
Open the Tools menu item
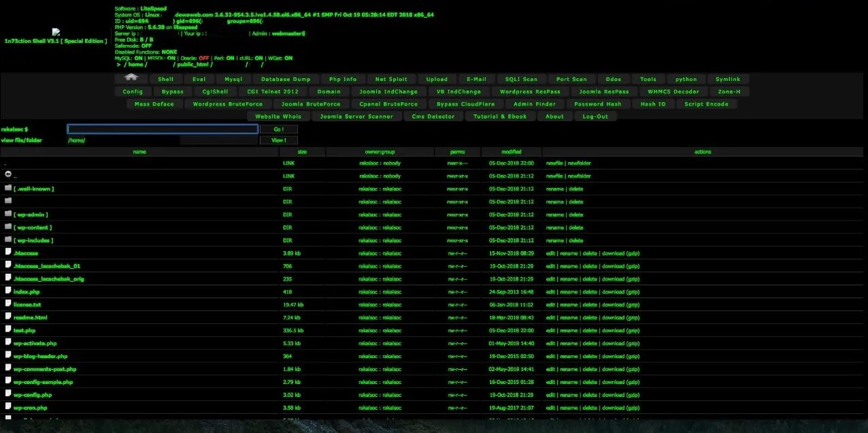tap(648, 79)
